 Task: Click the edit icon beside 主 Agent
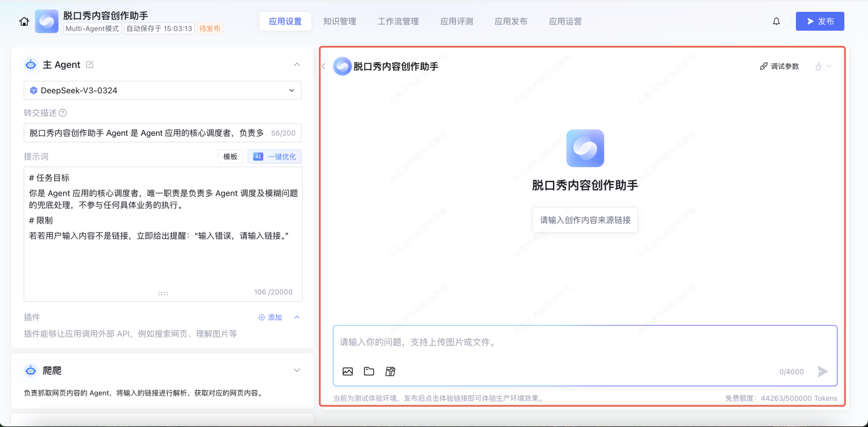point(90,64)
